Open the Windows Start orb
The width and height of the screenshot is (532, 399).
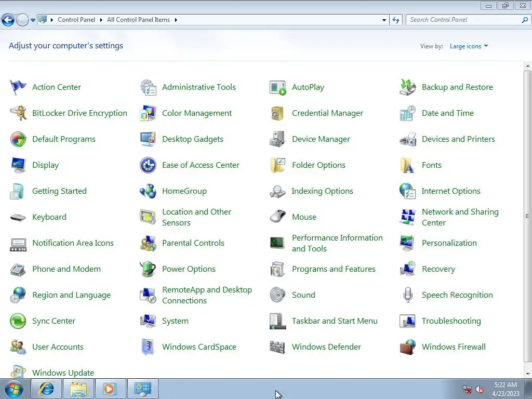pos(14,389)
